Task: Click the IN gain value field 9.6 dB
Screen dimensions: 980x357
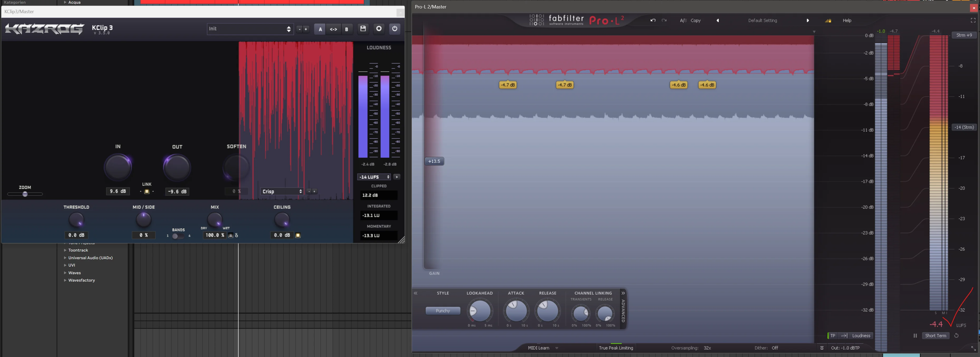Action: 118,191
